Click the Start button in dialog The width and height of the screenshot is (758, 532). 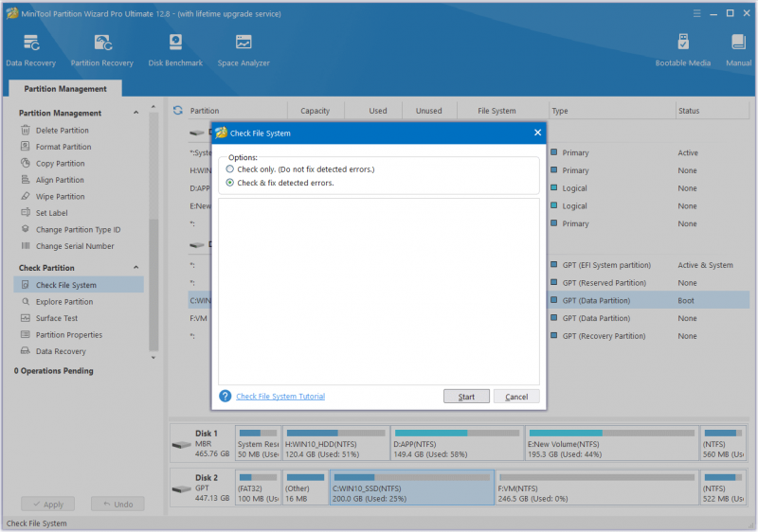pyautogui.click(x=466, y=397)
